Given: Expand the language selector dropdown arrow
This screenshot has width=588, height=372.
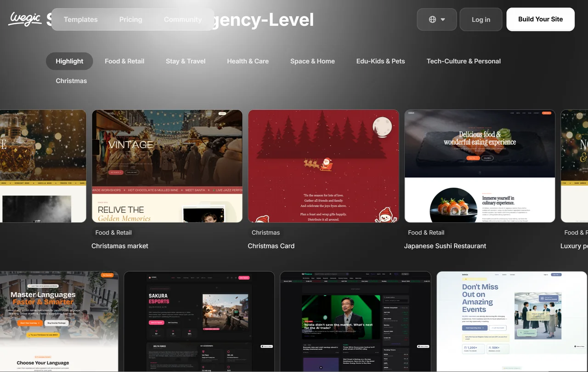Looking at the screenshot, I should click(x=442, y=19).
